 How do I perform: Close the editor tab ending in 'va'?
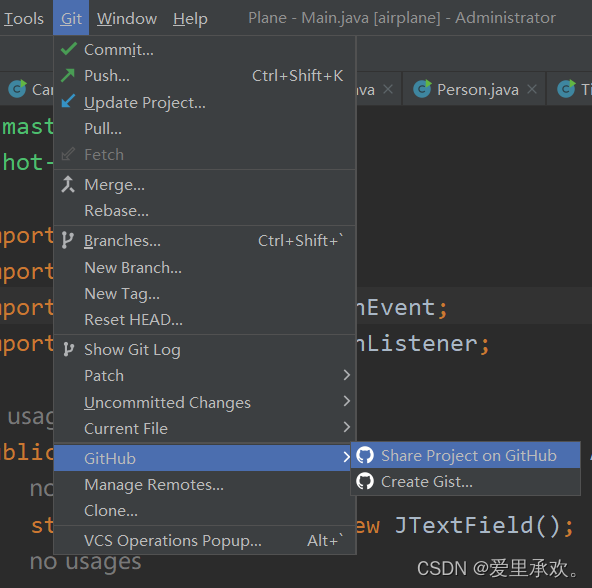(x=388, y=90)
